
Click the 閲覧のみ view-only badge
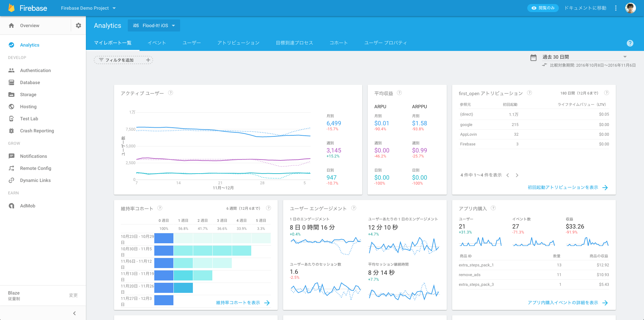point(543,8)
